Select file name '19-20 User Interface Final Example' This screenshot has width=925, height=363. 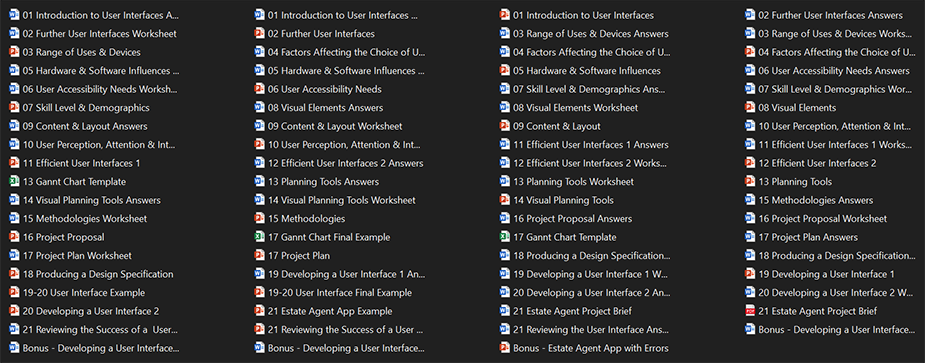coord(340,293)
